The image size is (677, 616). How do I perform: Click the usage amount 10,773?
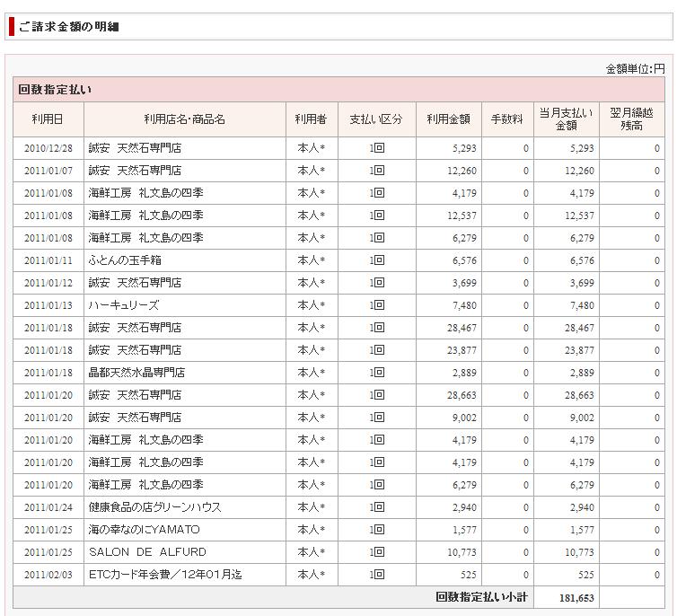tap(462, 552)
